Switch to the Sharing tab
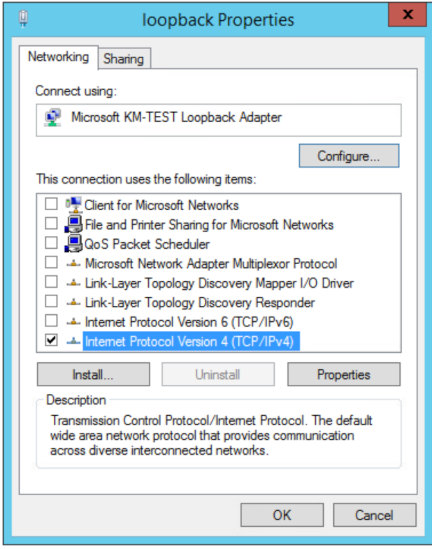 point(124,58)
